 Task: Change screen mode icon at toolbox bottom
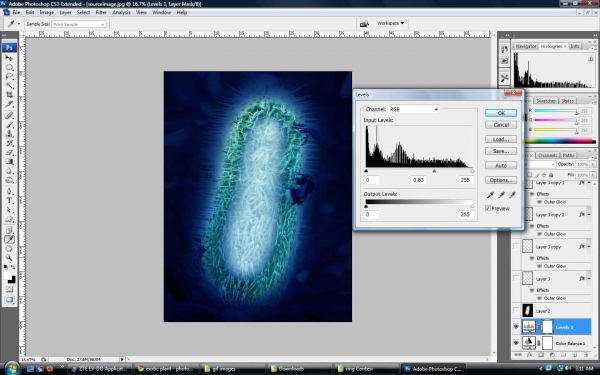9,300
